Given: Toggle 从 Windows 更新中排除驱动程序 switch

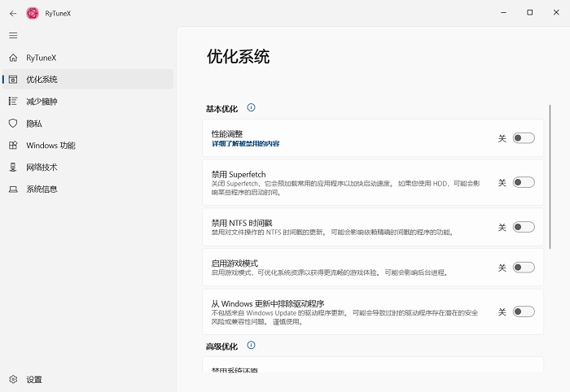Looking at the screenshot, I should (523, 311).
